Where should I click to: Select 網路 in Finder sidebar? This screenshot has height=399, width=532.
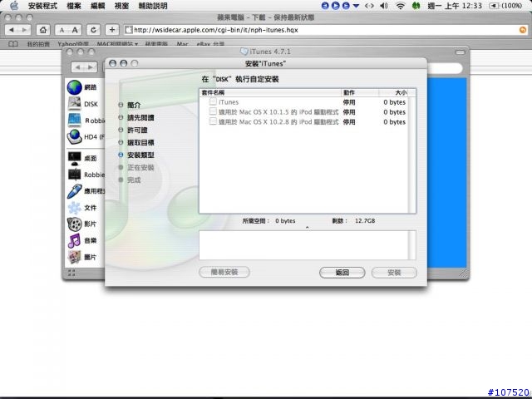(x=82, y=87)
